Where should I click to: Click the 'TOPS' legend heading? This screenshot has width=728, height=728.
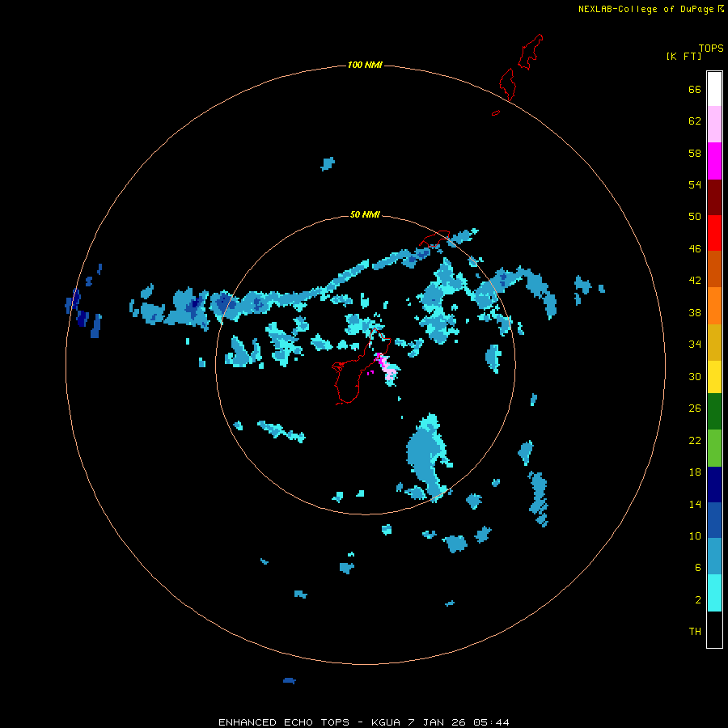711,49
